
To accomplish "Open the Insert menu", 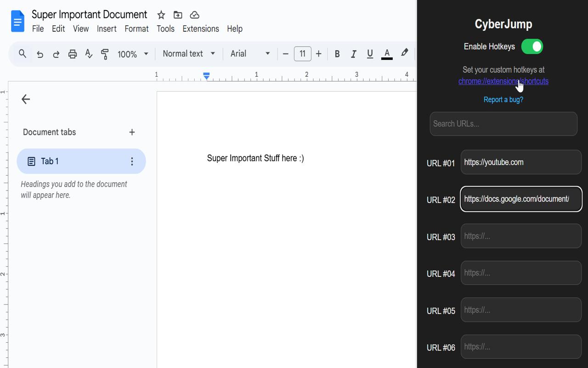I will coord(107,29).
